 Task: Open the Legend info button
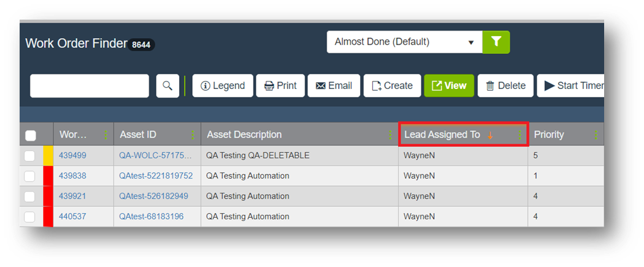point(223,86)
